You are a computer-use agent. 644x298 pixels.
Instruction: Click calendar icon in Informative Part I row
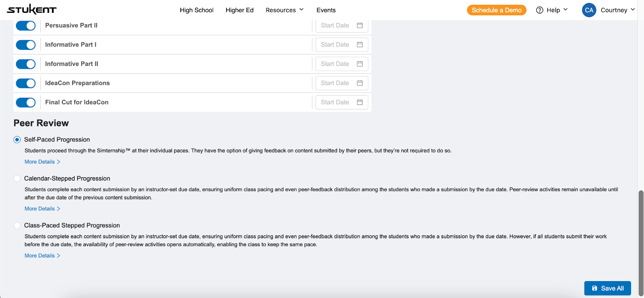[360, 45]
